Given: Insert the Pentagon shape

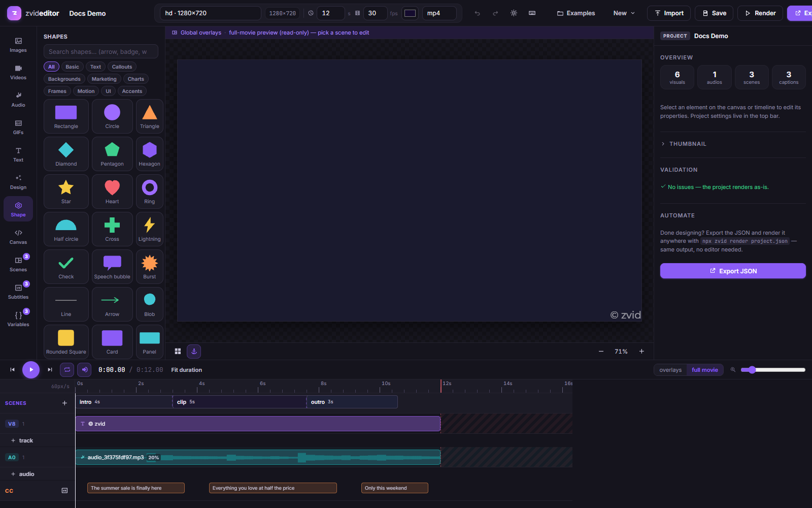Looking at the screenshot, I should pyautogui.click(x=112, y=154).
